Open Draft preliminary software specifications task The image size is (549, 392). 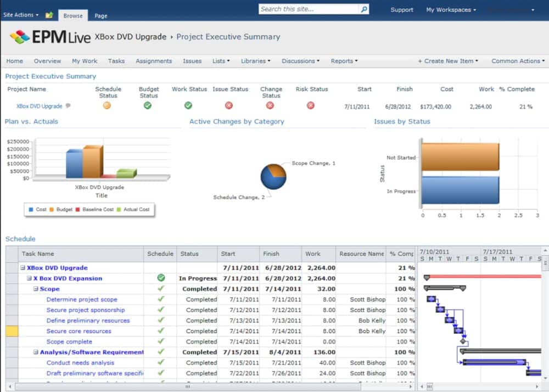95,373
